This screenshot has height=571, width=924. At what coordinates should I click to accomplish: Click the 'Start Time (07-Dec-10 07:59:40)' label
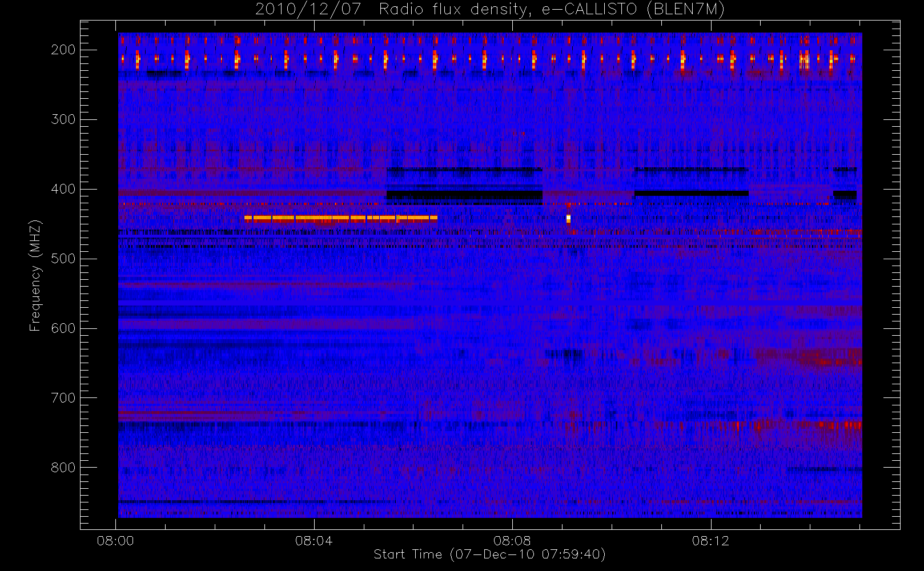point(489,554)
